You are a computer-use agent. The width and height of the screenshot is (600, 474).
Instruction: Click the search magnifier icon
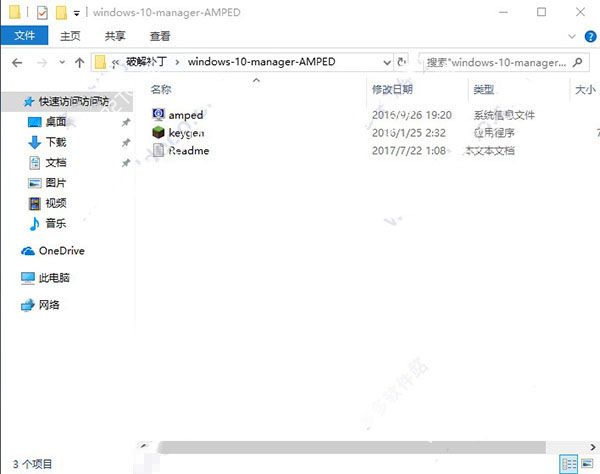pos(578,62)
